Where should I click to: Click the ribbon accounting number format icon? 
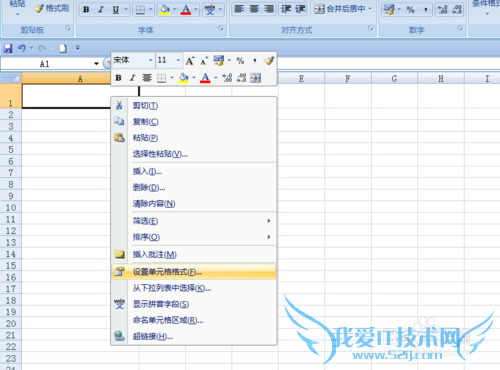(389, 9)
